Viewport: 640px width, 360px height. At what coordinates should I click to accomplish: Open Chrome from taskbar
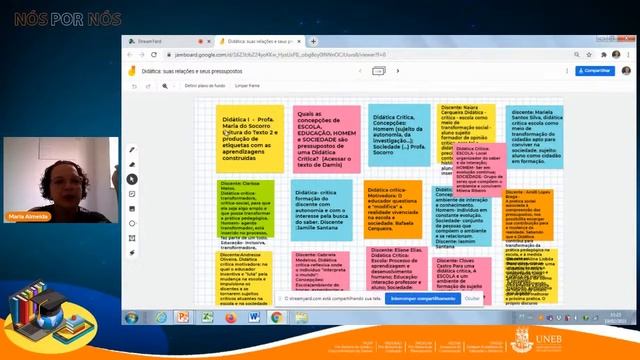[x=277, y=318]
